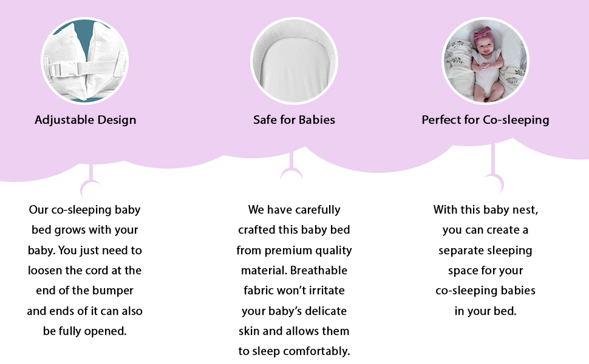The width and height of the screenshot is (589, 364).
Task: Click the paragraph starting "Our co-sleeping baby"
Action: pyautogui.click(x=84, y=270)
